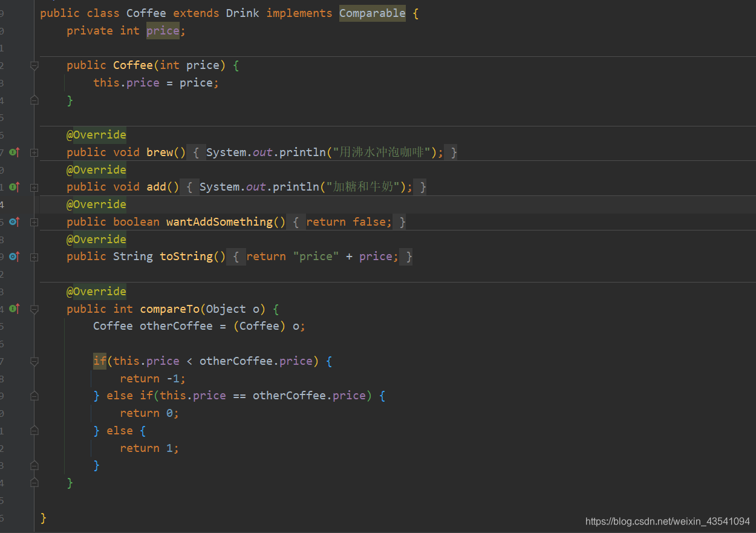Screen dimensions: 756x533
Task: Click the highlighted 'Comparable' interface name
Action: point(372,13)
